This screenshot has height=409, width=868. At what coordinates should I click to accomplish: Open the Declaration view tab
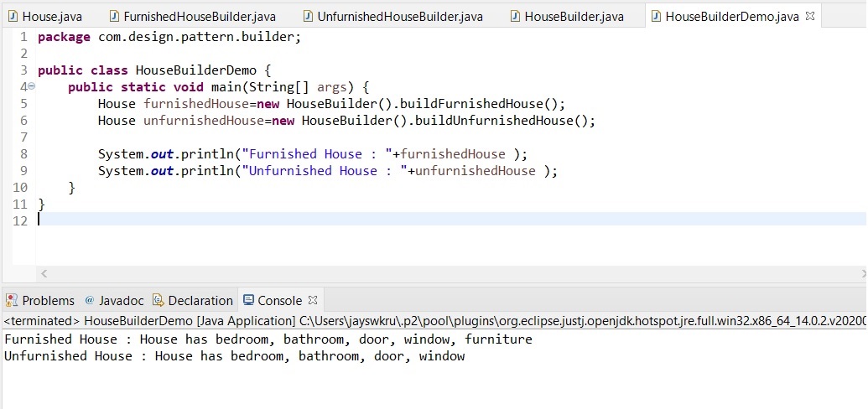point(193,301)
